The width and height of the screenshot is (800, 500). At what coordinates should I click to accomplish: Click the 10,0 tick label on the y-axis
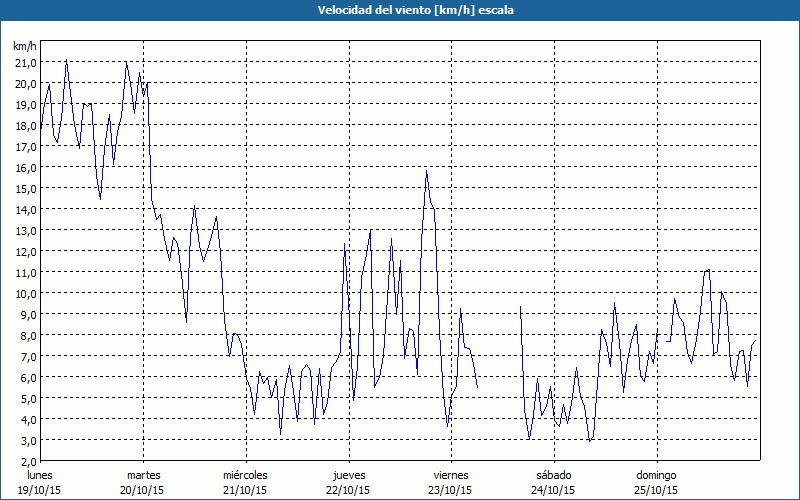pyautogui.click(x=25, y=293)
